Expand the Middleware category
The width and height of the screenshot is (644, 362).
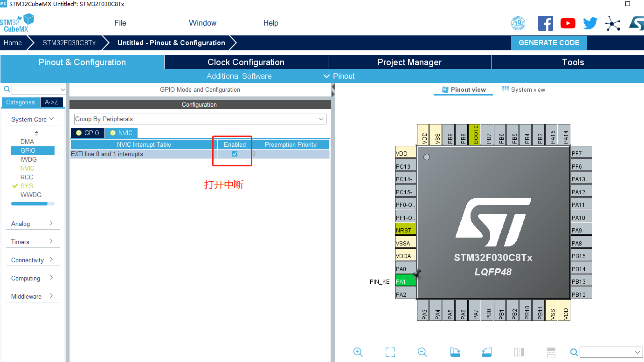(33, 296)
